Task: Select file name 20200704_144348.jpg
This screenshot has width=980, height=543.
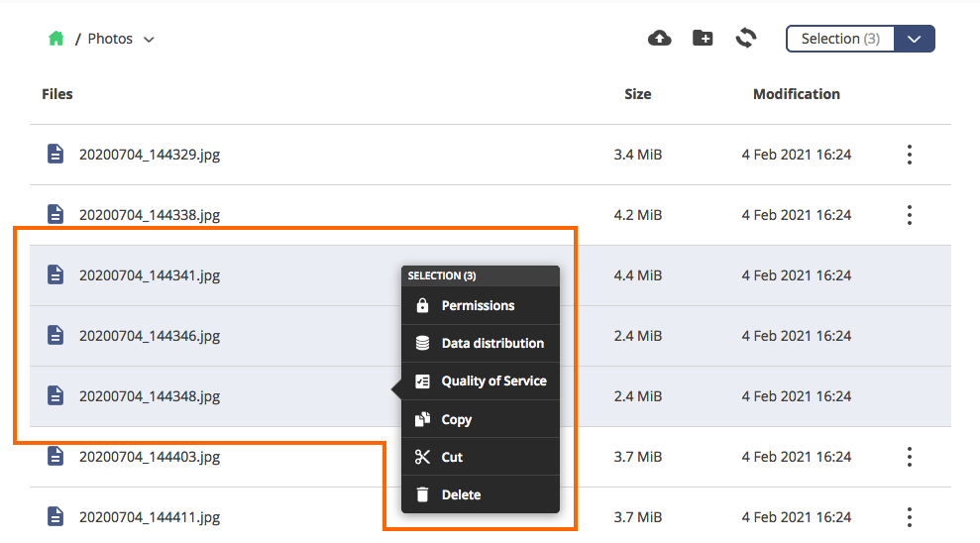Action: 150,396
